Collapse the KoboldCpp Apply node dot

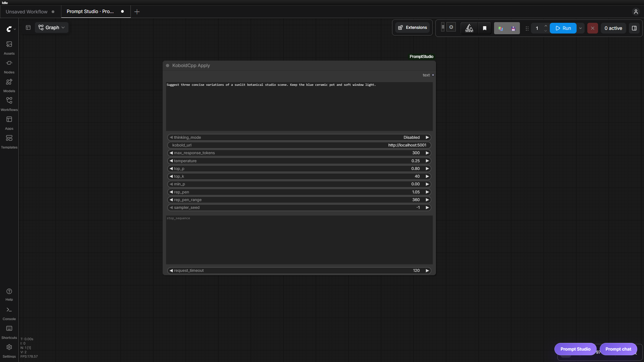tap(167, 66)
